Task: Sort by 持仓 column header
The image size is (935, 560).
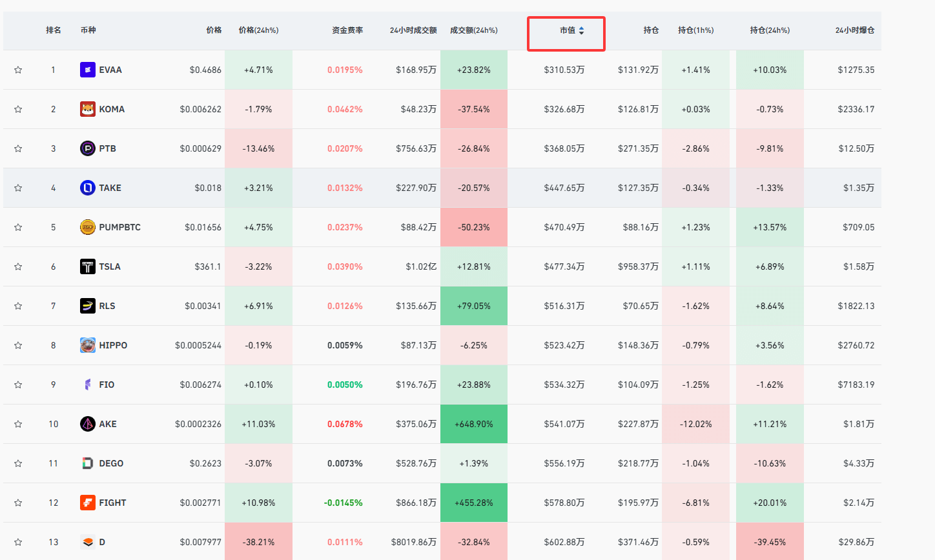Action: 651,30
